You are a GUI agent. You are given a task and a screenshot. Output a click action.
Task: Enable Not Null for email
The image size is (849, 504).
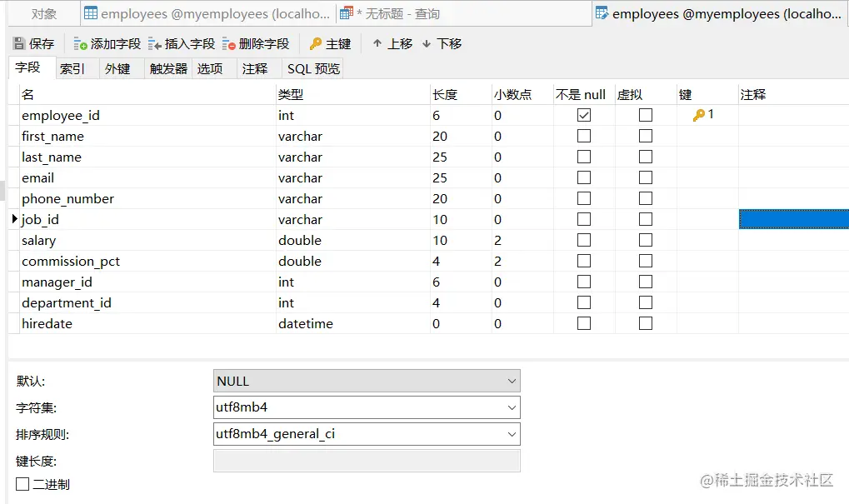[584, 177]
